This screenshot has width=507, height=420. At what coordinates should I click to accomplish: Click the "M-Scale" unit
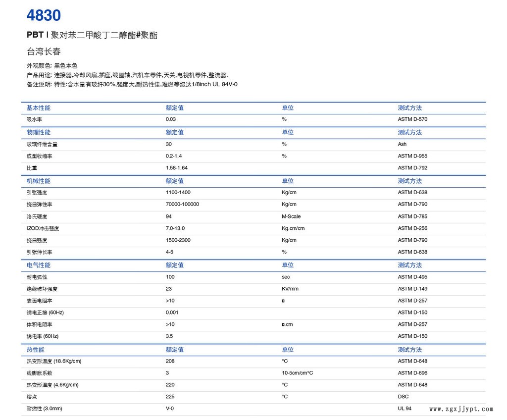click(291, 216)
